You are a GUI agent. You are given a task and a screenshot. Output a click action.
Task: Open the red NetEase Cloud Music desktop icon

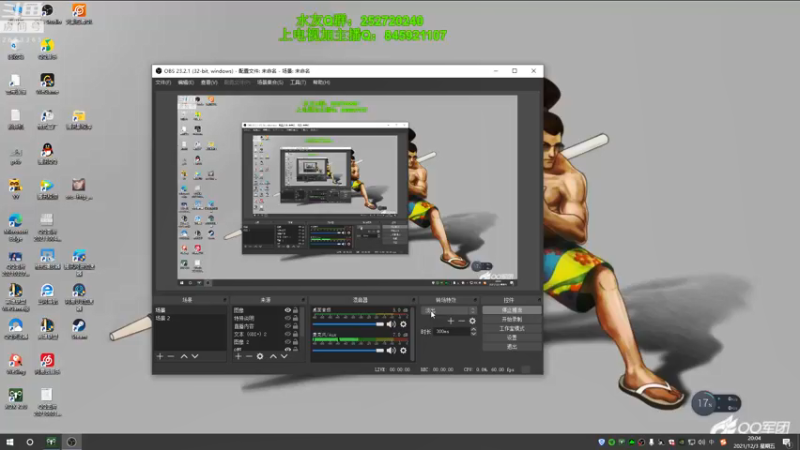point(47,364)
